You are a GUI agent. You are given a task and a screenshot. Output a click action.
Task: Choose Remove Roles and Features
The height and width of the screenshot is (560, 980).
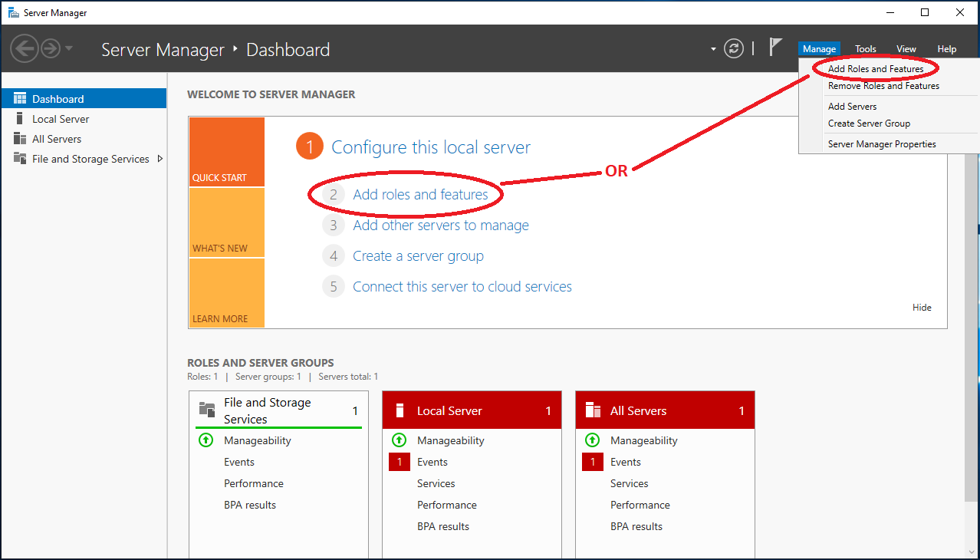(883, 86)
